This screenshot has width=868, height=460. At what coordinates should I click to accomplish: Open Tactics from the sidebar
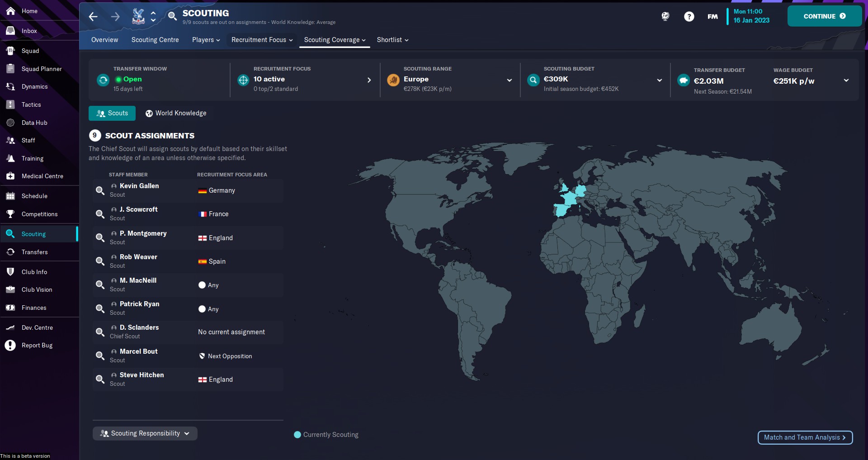point(31,104)
